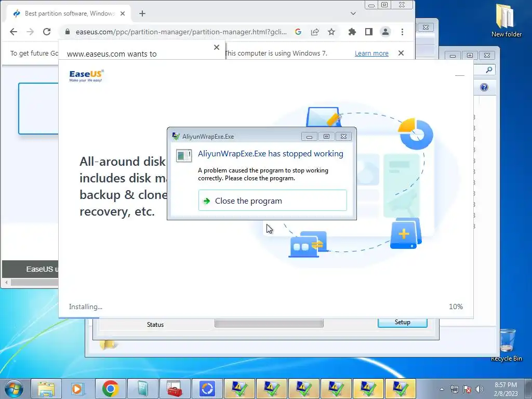Click the address bar URL
The height and width of the screenshot is (399, 532).
[x=181, y=32]
